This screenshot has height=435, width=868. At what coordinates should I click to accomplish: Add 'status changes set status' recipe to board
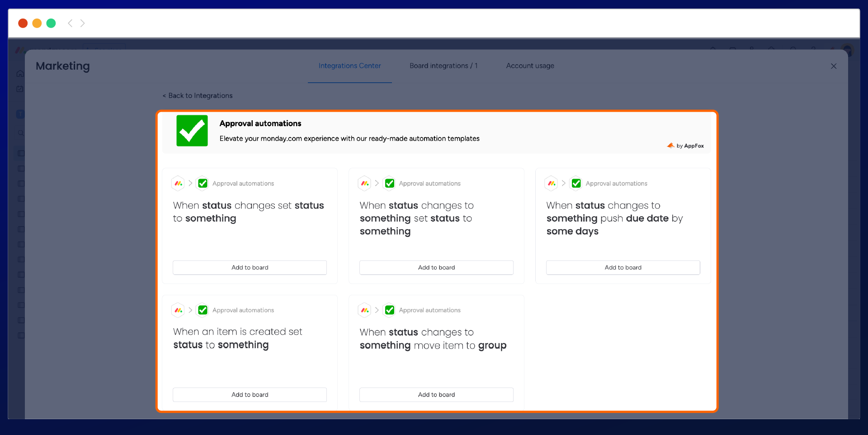(250, 268)
